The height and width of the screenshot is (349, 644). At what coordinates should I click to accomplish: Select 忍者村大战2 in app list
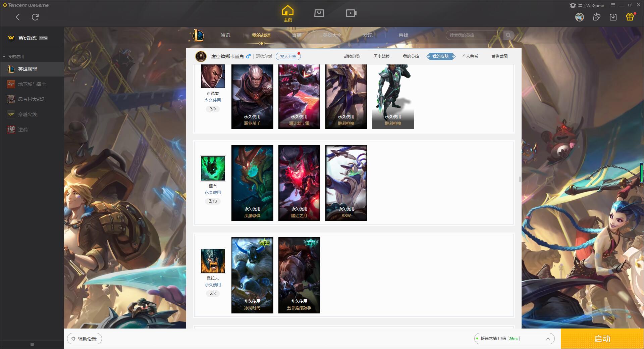click(32, 99)
